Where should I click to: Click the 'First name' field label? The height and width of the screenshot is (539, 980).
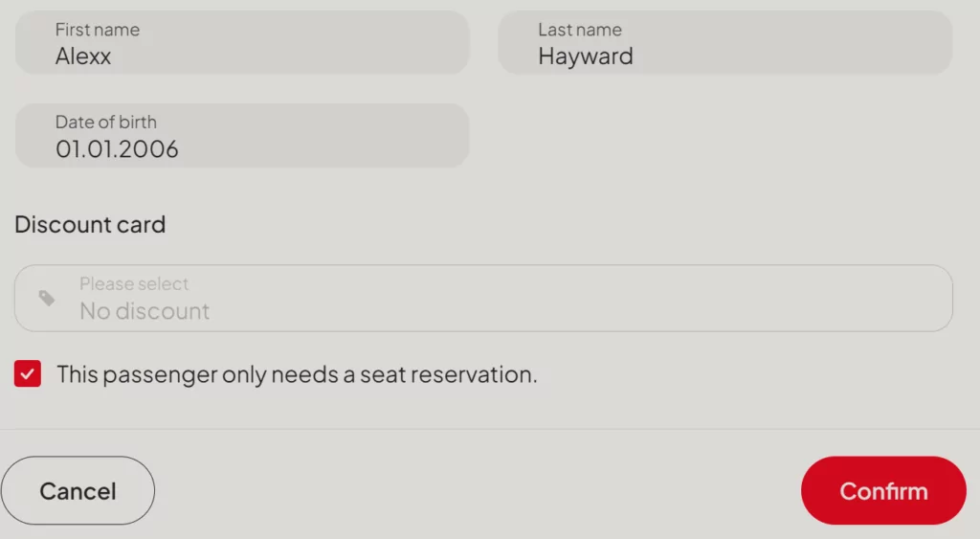[98, 30]
